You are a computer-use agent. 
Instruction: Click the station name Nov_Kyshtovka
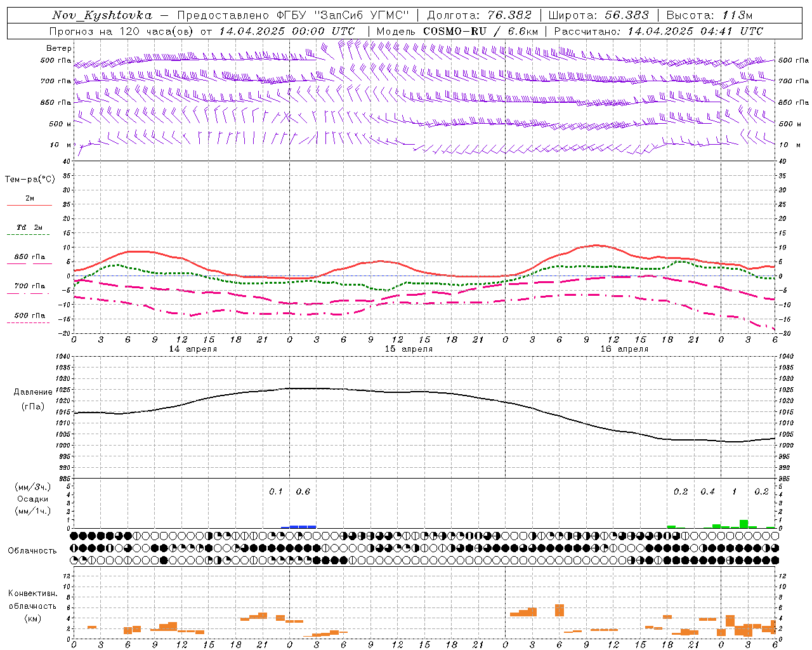click(102, 15)
